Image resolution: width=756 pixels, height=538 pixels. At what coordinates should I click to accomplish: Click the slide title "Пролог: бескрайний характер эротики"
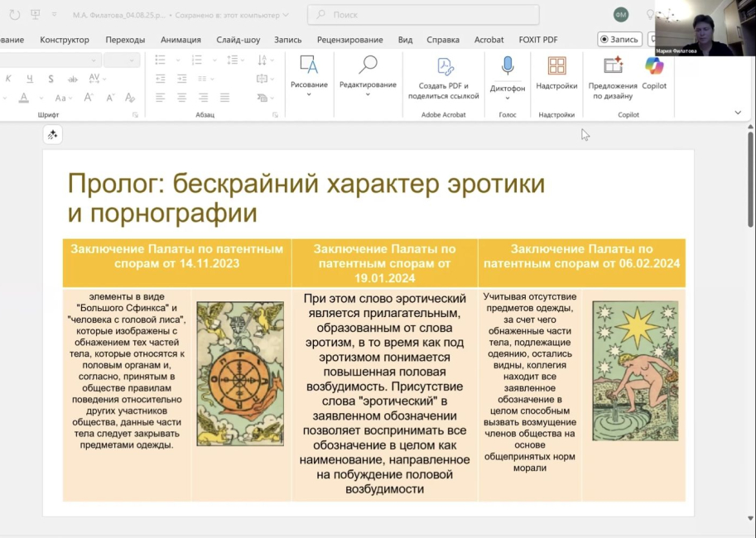(306, 184)
